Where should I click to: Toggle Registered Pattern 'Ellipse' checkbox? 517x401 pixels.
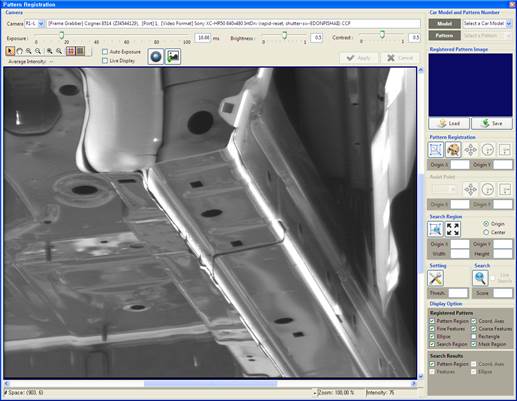pyautogui.click(x=432, y=336)
